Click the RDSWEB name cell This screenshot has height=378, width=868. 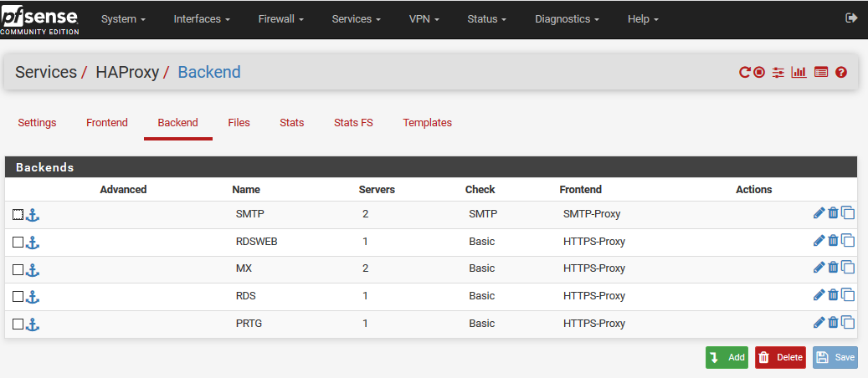coord(256,242)
